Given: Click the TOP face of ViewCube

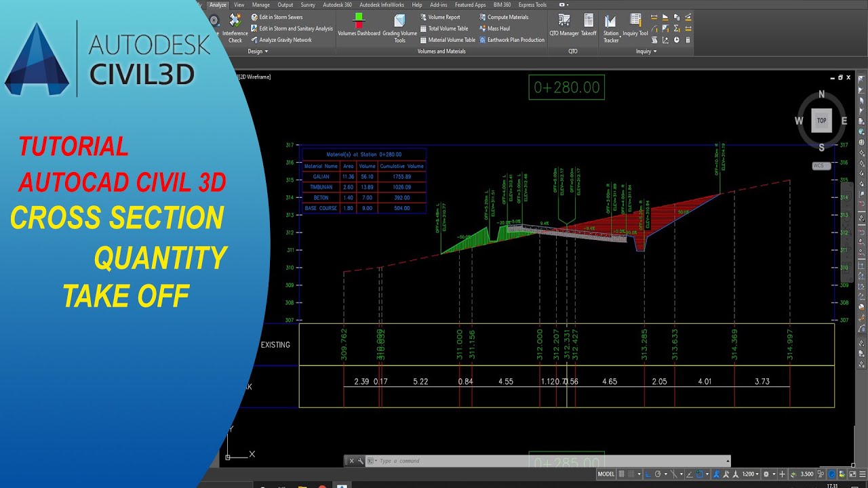Looking at the screenshot, I should (x=821, y=121).
